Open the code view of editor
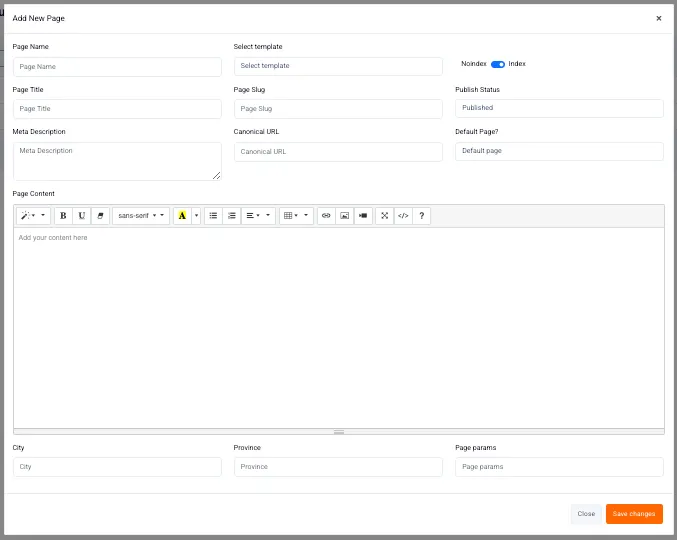677x540 pixels. (x=403, y=215)
